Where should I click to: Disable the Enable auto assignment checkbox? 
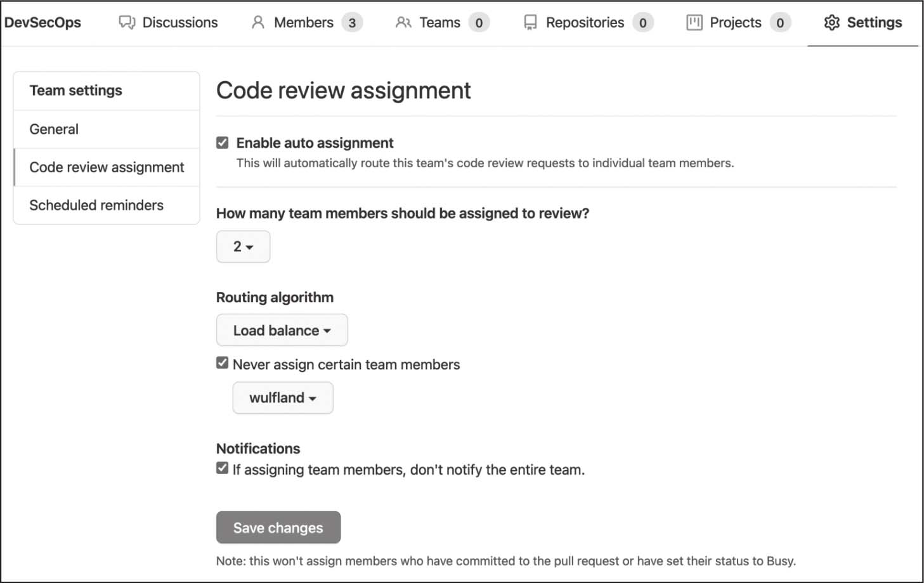tap(223, 143)
